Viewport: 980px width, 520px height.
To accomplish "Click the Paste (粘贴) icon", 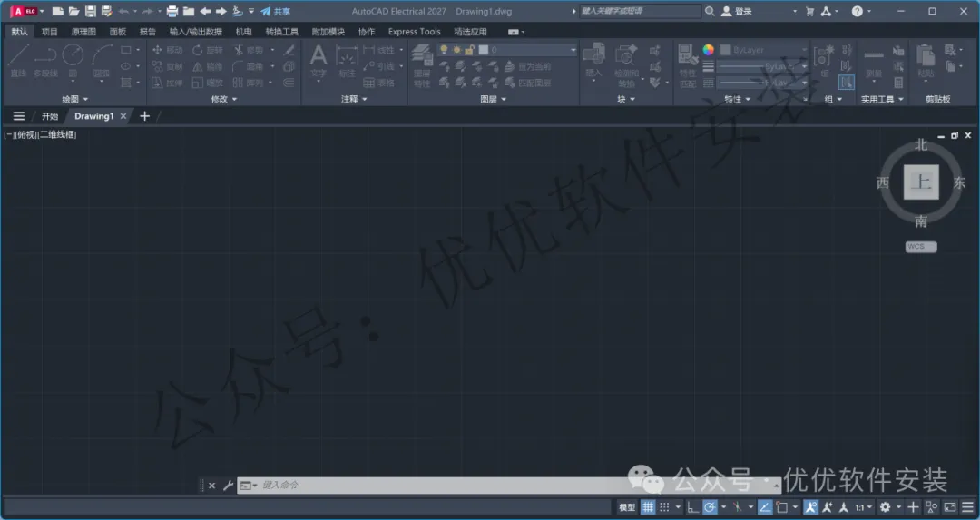I will pyautogui.click(x=926, y=61).
